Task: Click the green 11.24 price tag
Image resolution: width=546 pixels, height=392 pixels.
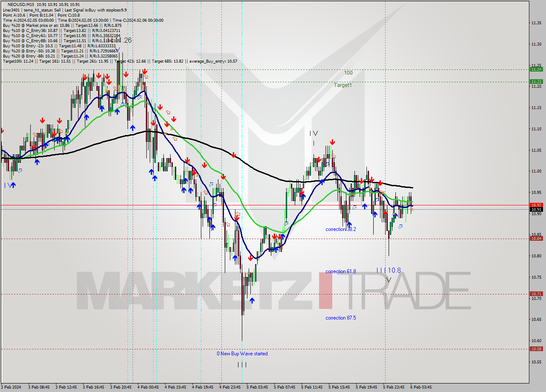Action: click(536, 69)
